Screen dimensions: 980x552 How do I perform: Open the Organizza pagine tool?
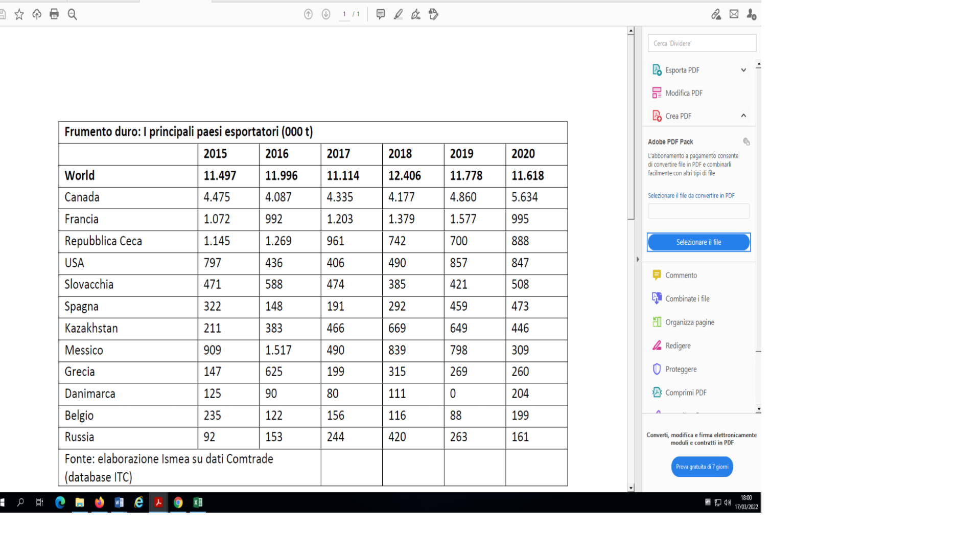[689, 323]
